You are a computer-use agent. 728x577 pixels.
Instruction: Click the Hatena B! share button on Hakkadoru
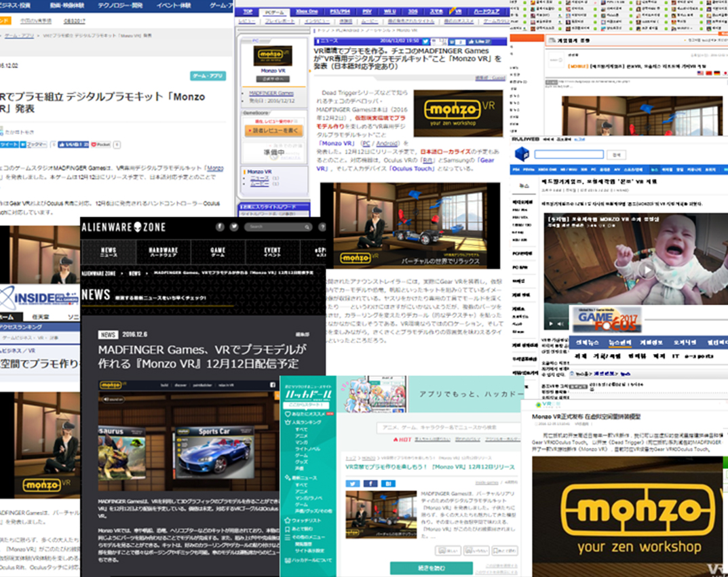(388, 483)
